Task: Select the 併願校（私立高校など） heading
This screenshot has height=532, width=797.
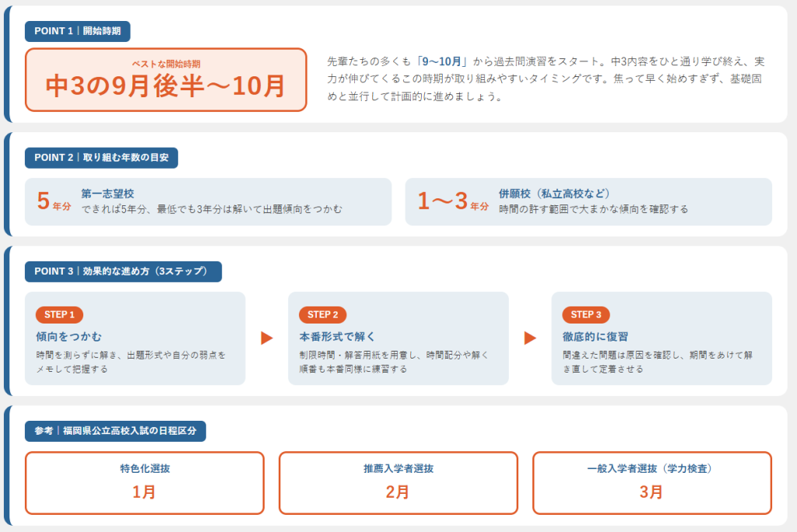Action: 554,194
